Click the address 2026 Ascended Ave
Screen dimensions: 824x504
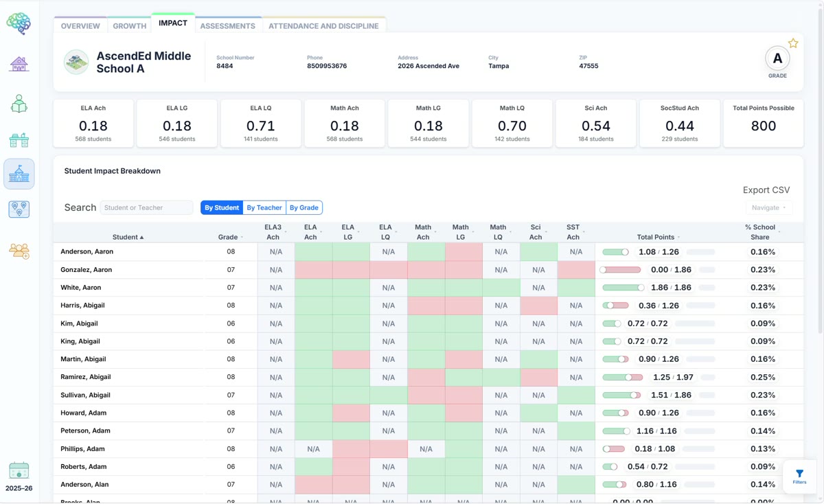428,66
